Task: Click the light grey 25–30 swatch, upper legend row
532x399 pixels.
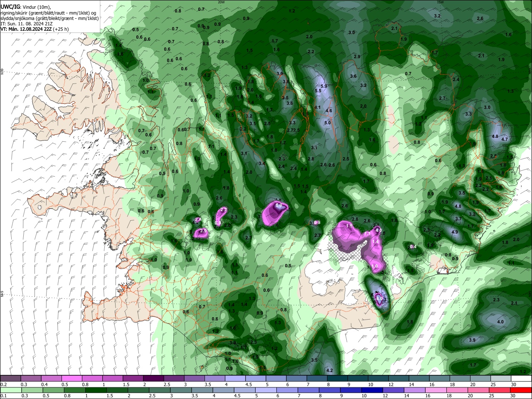Action: (x=500, y=379)
